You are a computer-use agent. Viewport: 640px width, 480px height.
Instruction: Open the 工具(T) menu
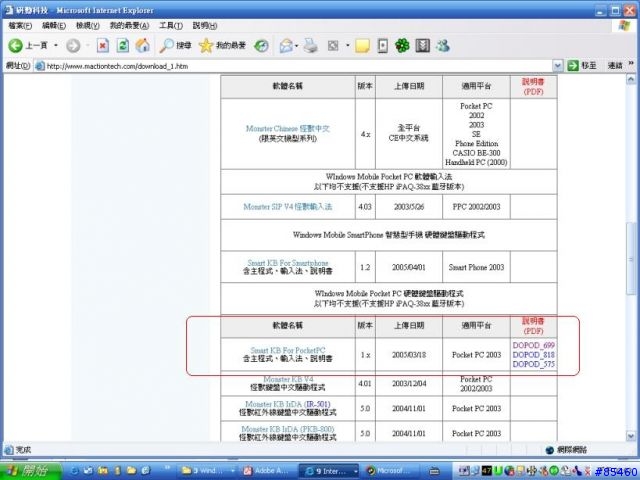tap(171, 25)
